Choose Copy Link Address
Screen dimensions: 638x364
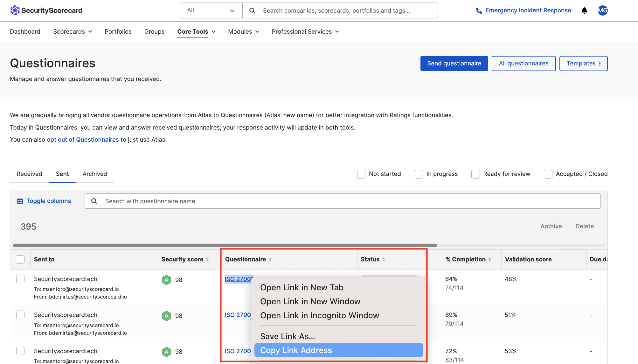click(338, 350)
